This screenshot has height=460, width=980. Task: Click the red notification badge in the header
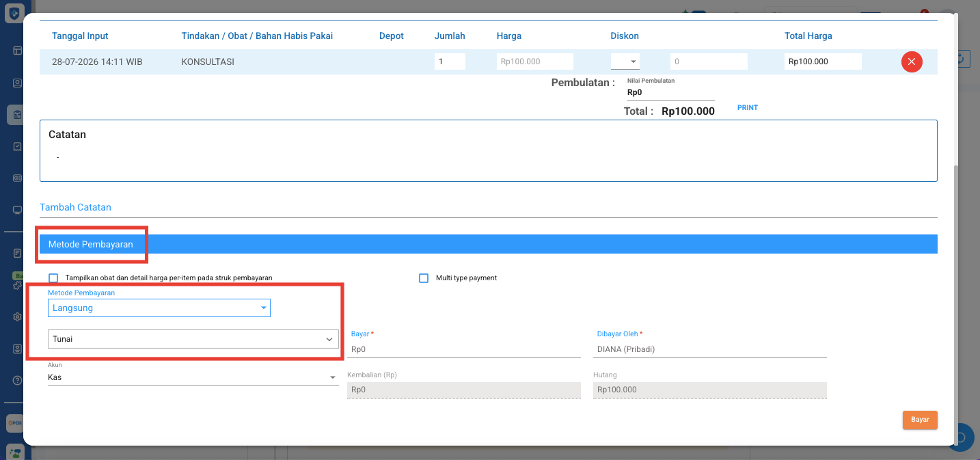pos(924,12)
